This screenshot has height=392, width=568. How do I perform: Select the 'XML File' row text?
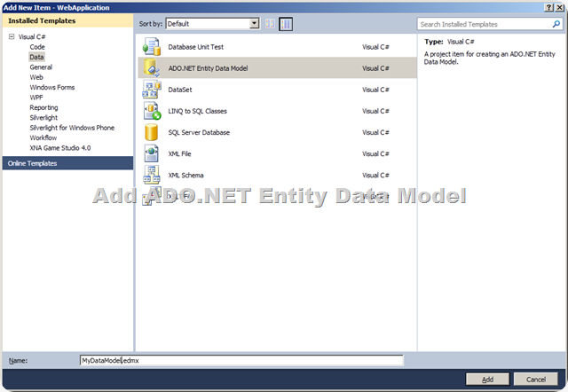coord(179,153)
